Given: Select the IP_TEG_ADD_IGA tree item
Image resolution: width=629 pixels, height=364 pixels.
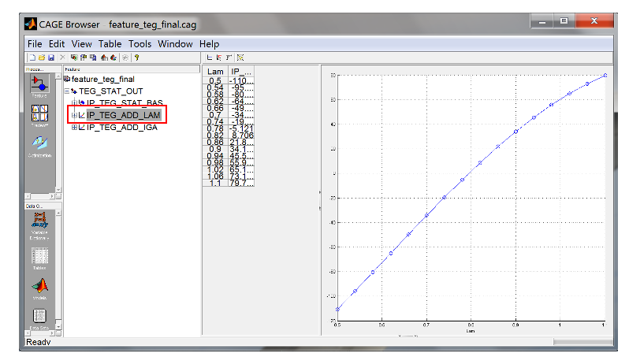Looking at the screenshot, I should 122,127.
